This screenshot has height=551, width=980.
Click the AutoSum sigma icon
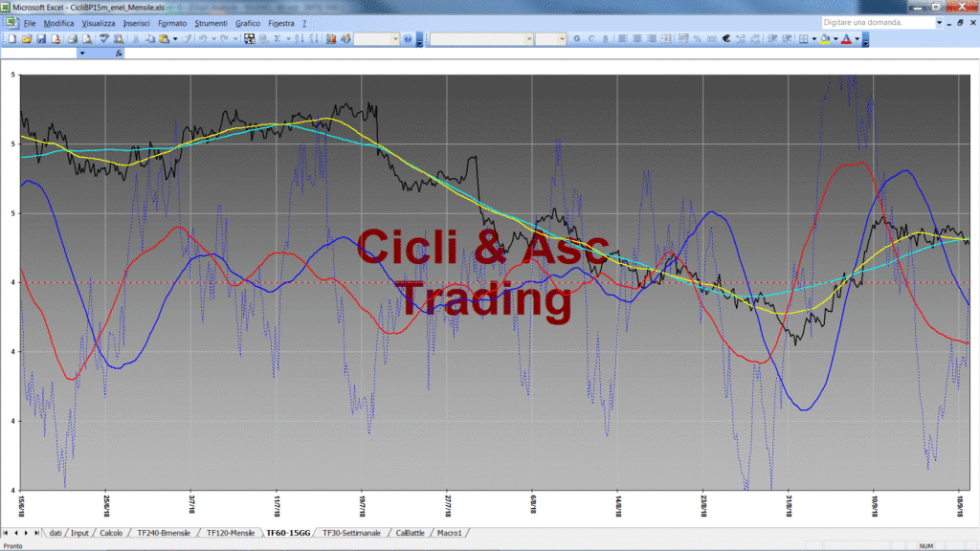tap(278, 38)
